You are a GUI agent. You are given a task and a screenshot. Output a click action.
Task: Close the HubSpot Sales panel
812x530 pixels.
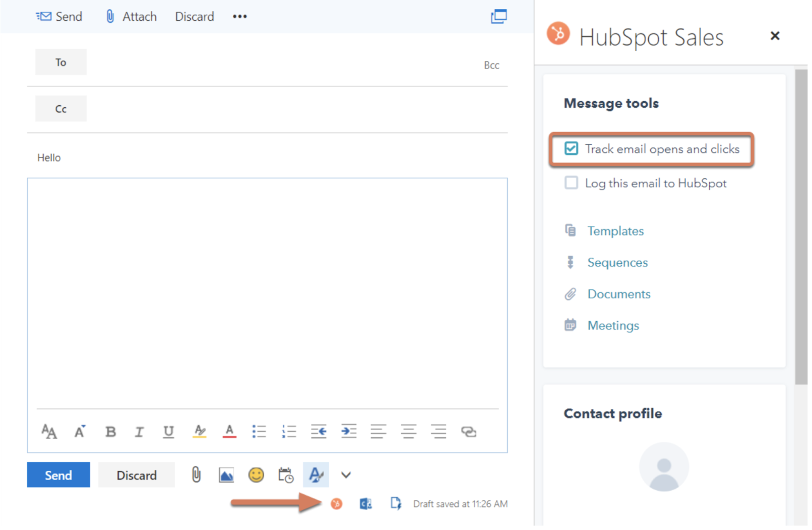click(x=775, y=36)
